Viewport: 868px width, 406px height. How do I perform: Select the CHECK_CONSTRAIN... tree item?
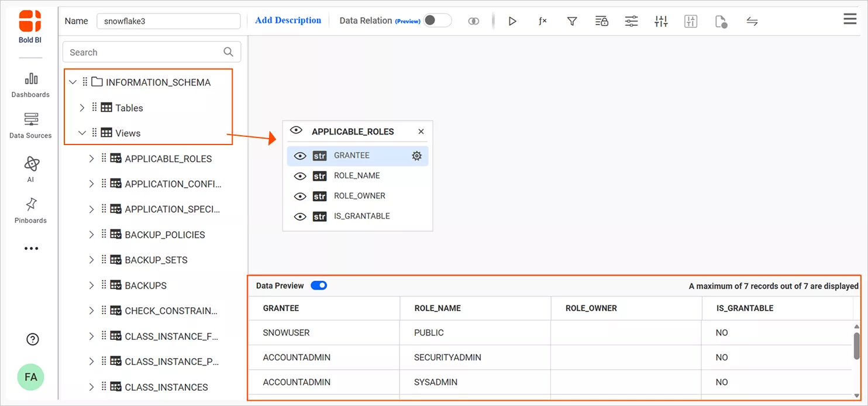[x=171, y=311]
